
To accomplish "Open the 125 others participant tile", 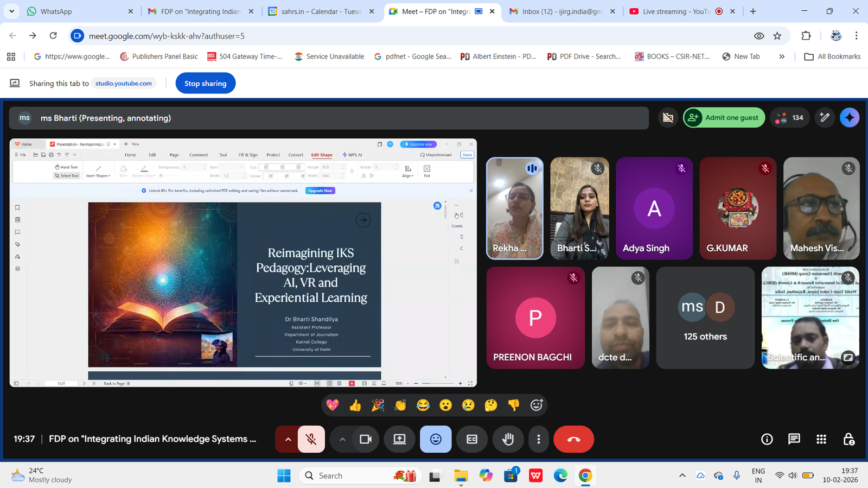I will coord(705,318).
